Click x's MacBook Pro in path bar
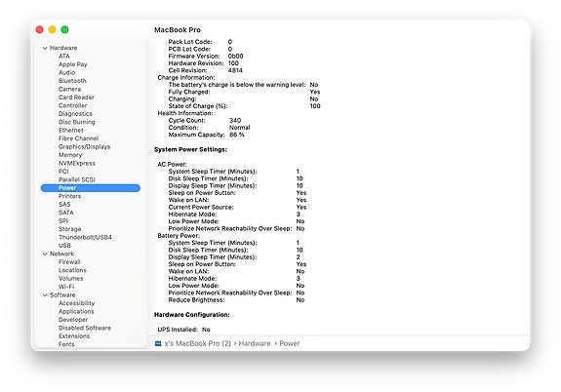Screen dimensions: 561x392 (x=197, y=343)
